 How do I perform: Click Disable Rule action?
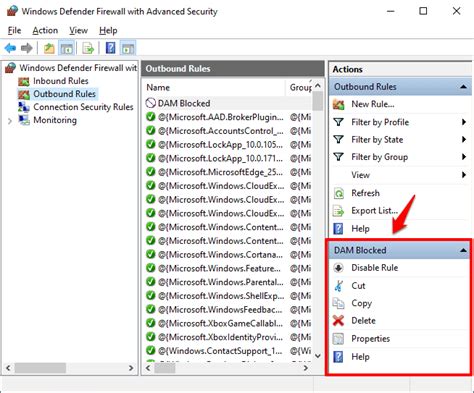coord(375,268)
